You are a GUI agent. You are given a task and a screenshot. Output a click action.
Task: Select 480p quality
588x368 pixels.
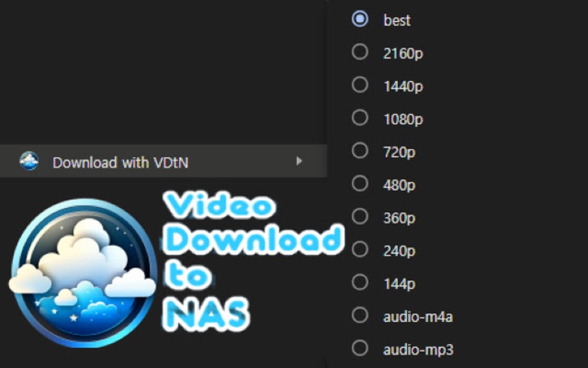(x=360, y=184)
